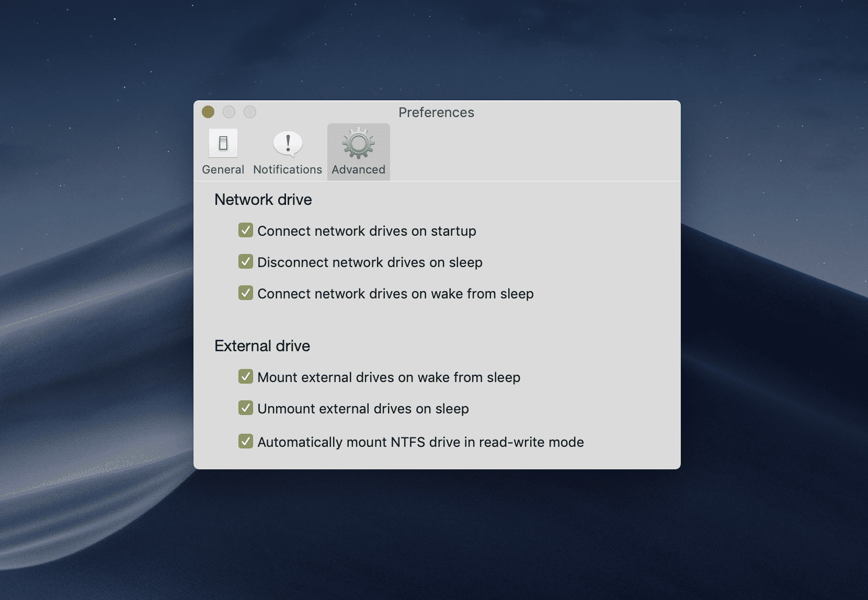The width and height of the screenshot is (868, 600).
Task: Click the Notifications speech bubble icon
Action: click(288, 143)
